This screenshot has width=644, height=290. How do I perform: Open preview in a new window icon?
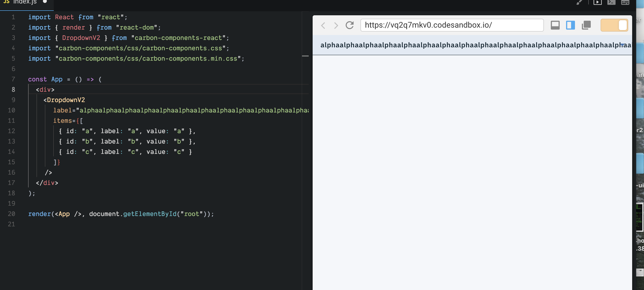pyautogui.click(x=586, y=25)
